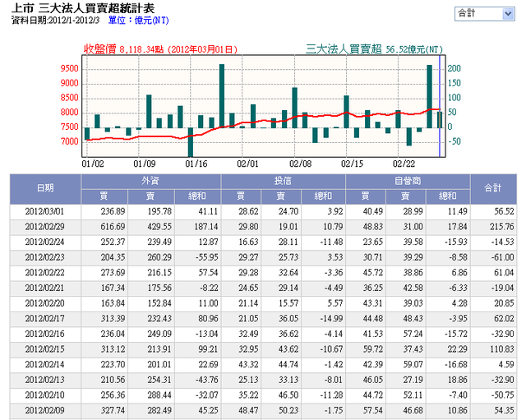
Task: Click the 200 right axis label
Action: (x=454, y=69)
